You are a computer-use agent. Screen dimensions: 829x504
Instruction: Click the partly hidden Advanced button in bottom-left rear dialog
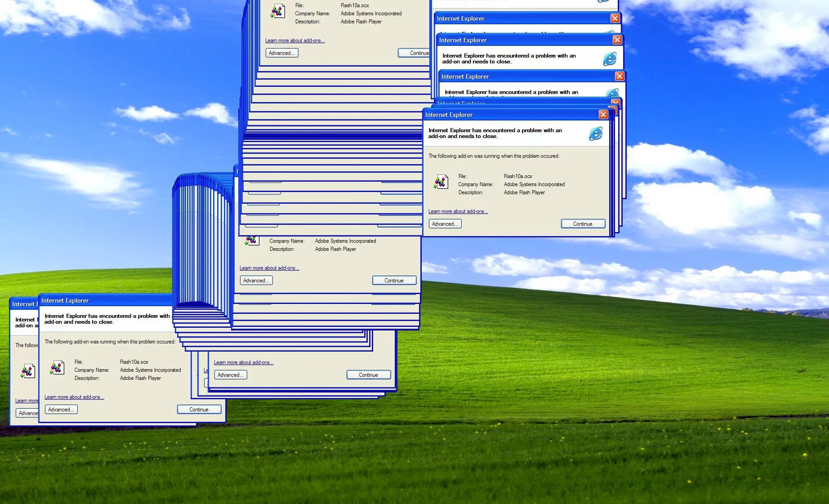(27, 413)
